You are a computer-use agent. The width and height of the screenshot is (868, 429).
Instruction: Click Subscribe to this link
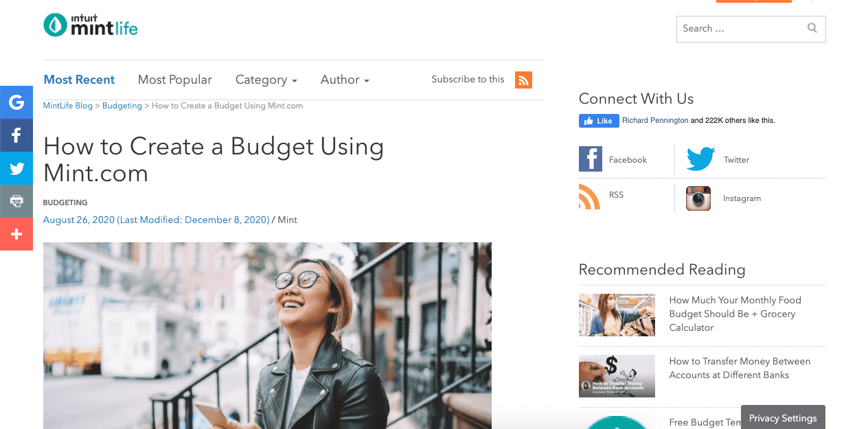click(x=468, y=80)
